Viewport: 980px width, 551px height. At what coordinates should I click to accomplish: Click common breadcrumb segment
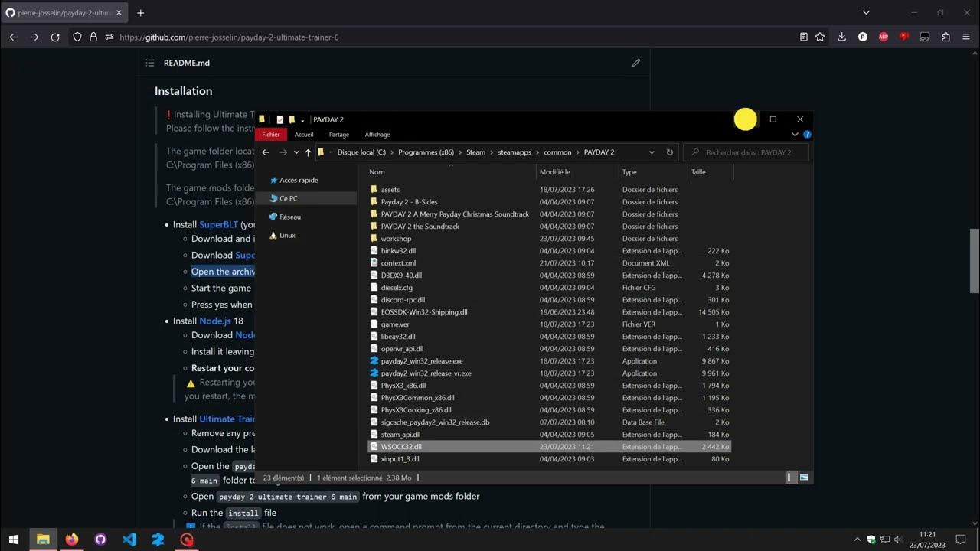[x=557, y=152]
